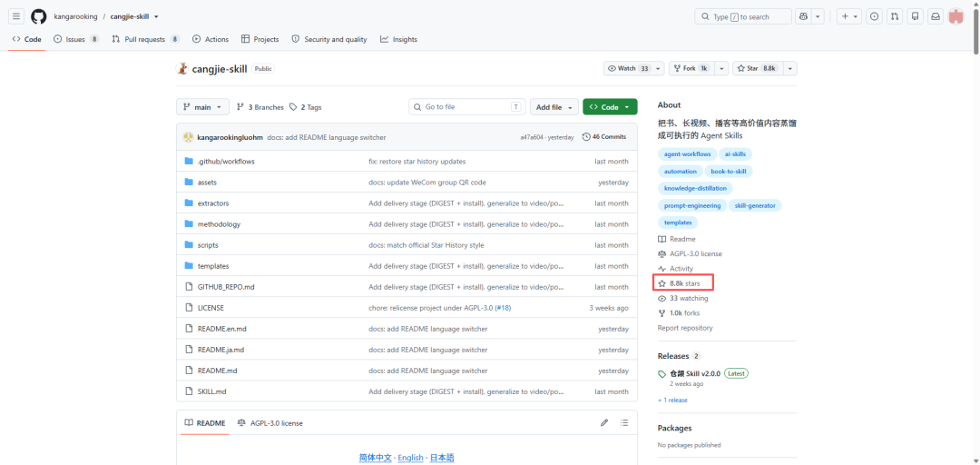
Task: Click the kangarooking owner breadcrumb
Action: [77, 17]
